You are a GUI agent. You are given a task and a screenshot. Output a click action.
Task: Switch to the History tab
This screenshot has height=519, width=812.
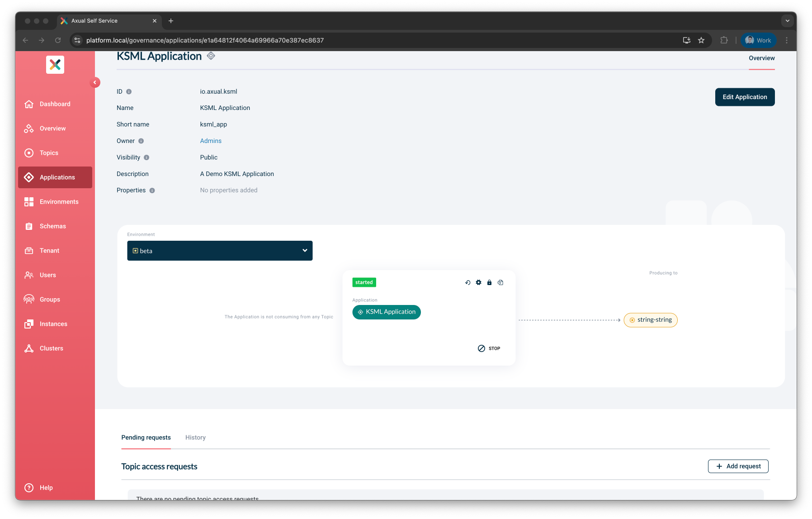[195, 437]
